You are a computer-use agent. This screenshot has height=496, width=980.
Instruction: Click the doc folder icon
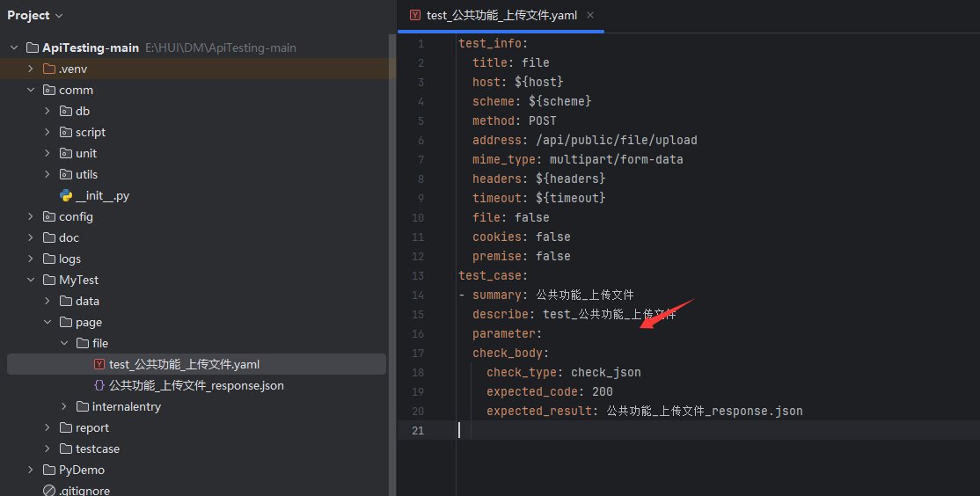tap(48, 237)
